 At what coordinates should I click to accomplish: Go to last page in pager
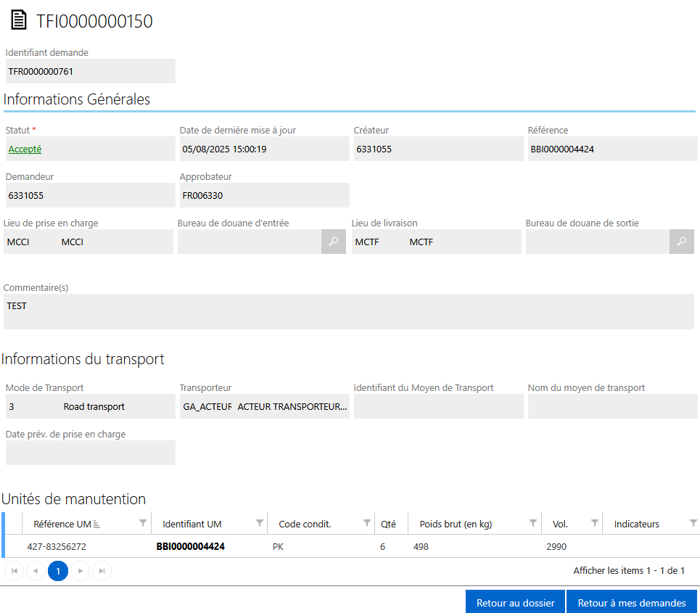tap(102, 571)
